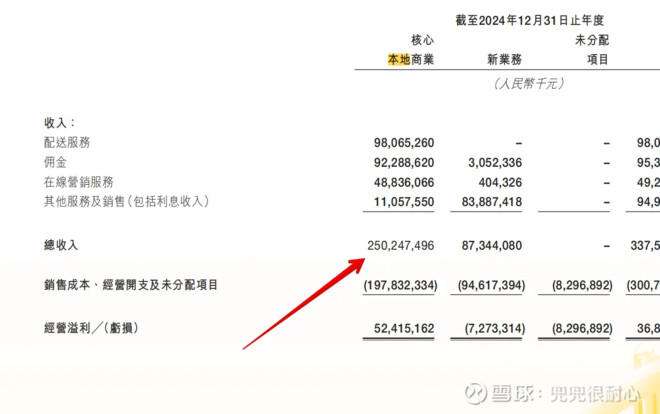Select the 其他服務及銷售(包括利息收入) row label
The image size is (660, 414).
(x=127, y=202)
